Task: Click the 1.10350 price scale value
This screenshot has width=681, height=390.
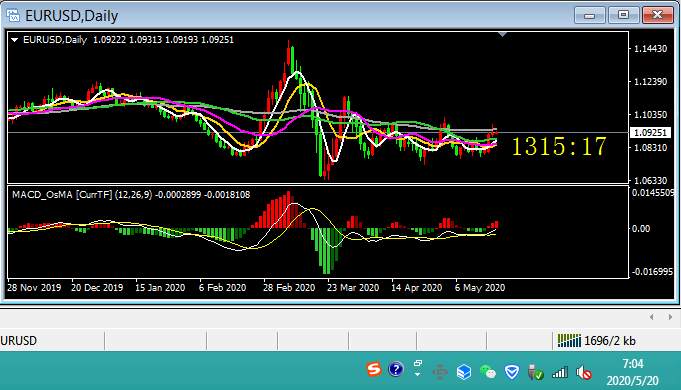Action: point(651,115)
